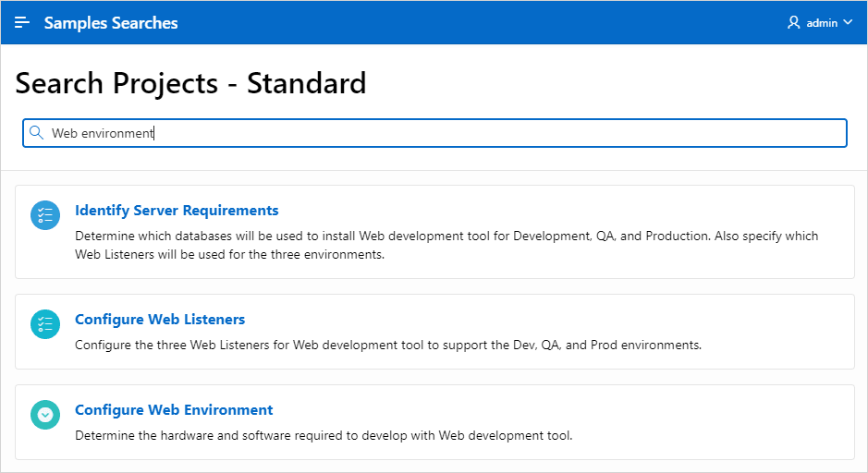Image resolution: width=868 pixels, height=473 pixels.
Task: Open the Configure Web Listeners result
Action: pos(160,320)
